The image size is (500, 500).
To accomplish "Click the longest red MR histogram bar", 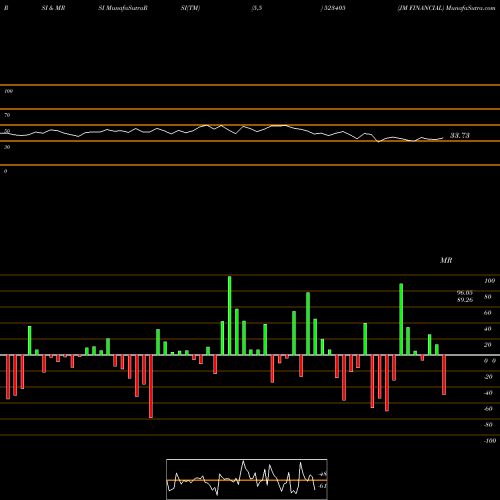I will pos(151,386).
